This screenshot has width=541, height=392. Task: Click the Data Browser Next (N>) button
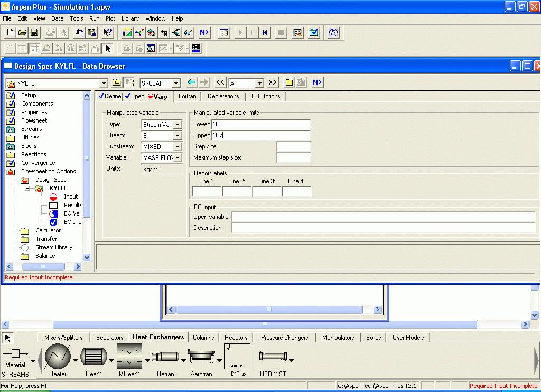click(x=317, y=82)
